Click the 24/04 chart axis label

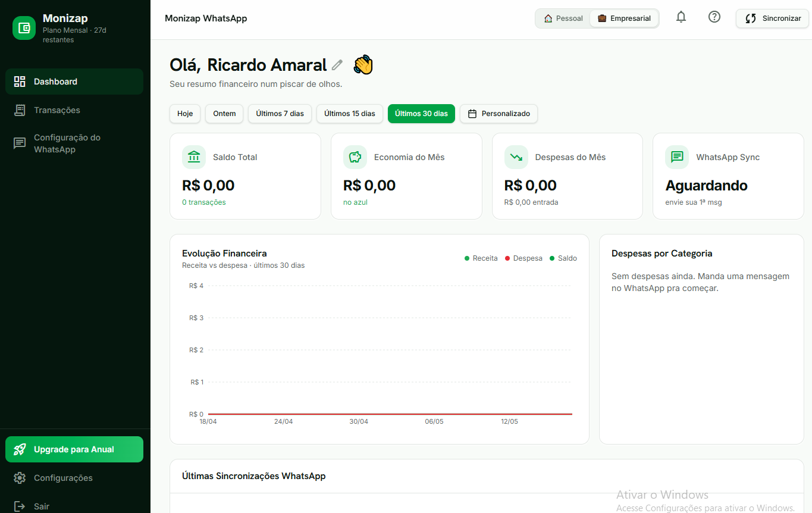(x=283, y=421)
